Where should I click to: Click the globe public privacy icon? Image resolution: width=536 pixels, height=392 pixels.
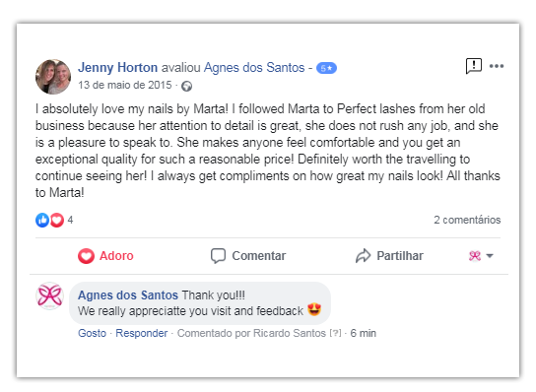tap(186, 86)
